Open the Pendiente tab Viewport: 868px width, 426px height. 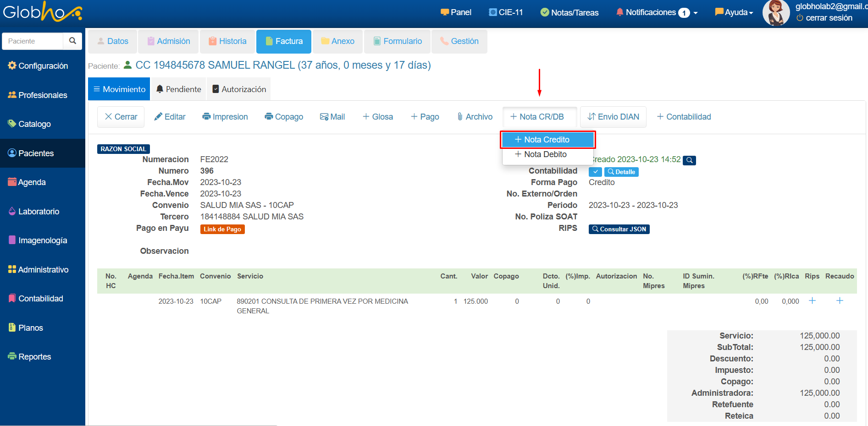[178, 89]
